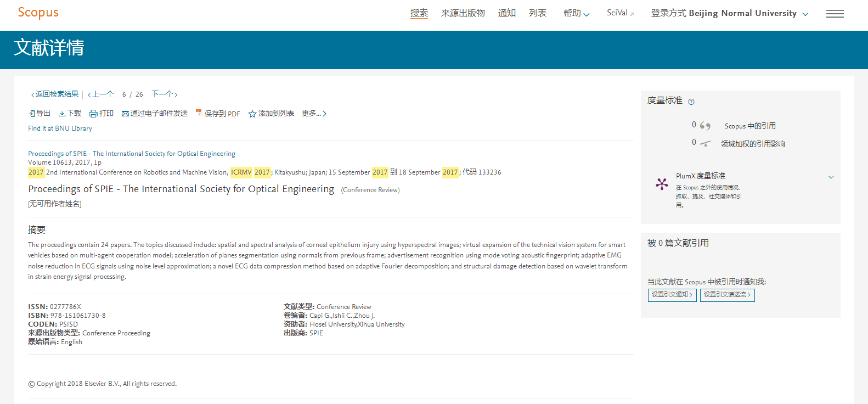Click 设置引文馈送流 citation feed button
This screenshot has width=868, height=404.
(728, 295)
